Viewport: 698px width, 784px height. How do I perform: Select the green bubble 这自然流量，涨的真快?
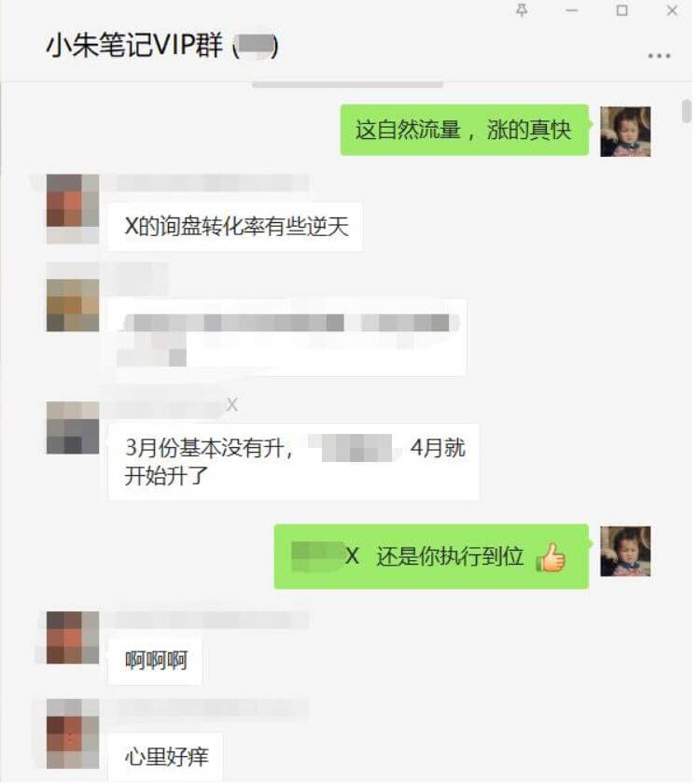(x=465, y=130)
